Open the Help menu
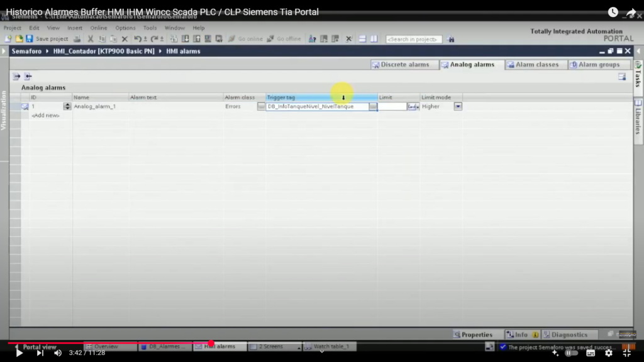The width and height of the screenshot is (644, 362). tap(198, 28)
